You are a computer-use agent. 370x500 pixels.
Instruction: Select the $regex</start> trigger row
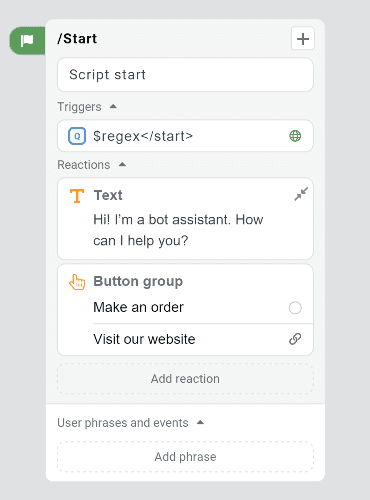[x=185, y=136]
